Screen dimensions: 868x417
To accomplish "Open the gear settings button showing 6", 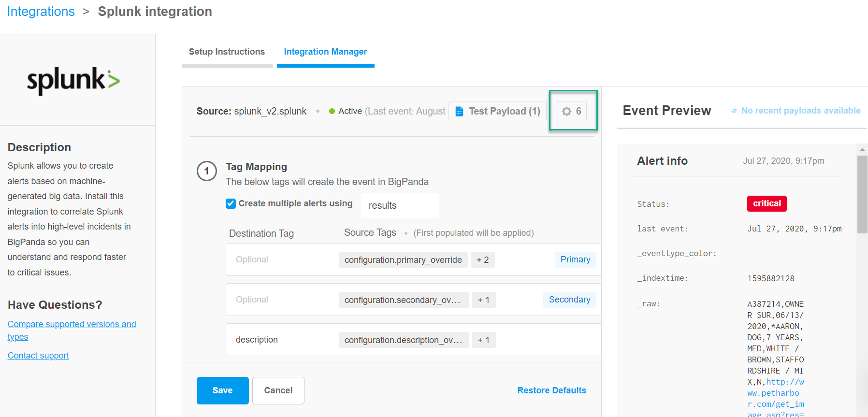I will [572, 111].
